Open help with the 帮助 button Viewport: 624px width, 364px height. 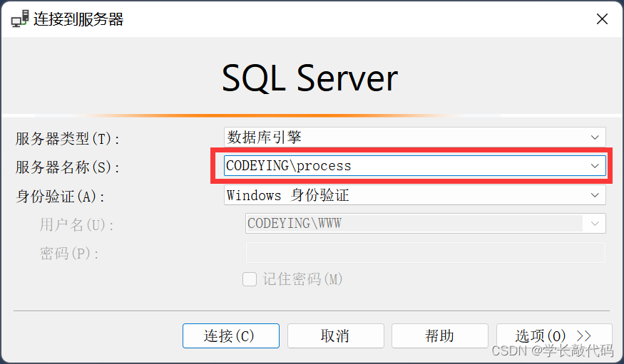pyautogui.click(x=440, y=336)
